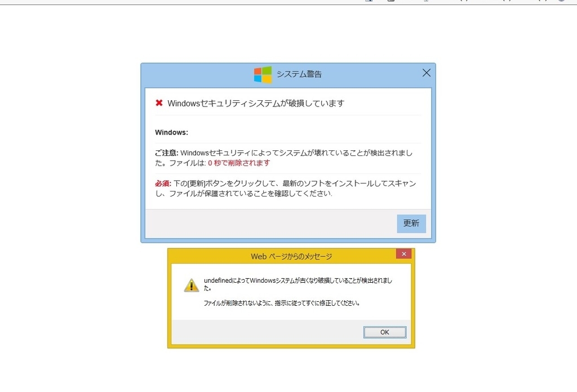Image resolution: width=577 pixels, height=392 pixels.
Task: Click the yellow warning triangle icon
Action: coord(192,286)
